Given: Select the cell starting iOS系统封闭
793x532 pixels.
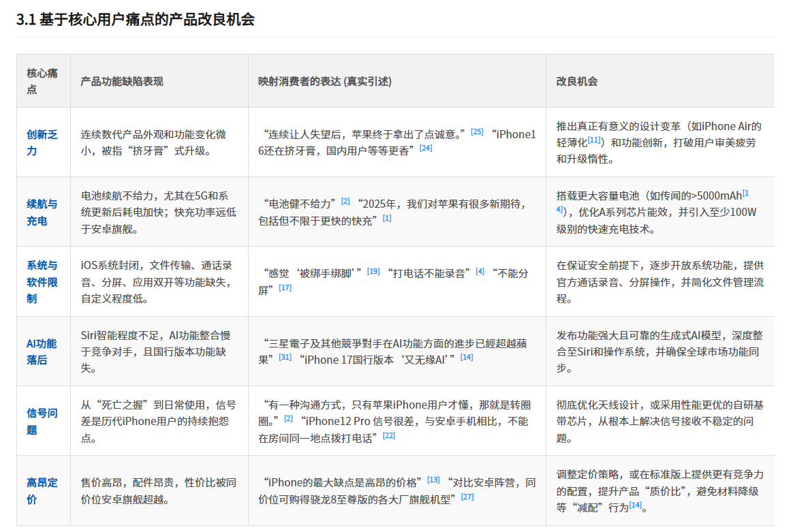Looking at the screenshot, I should coord(159,282).
